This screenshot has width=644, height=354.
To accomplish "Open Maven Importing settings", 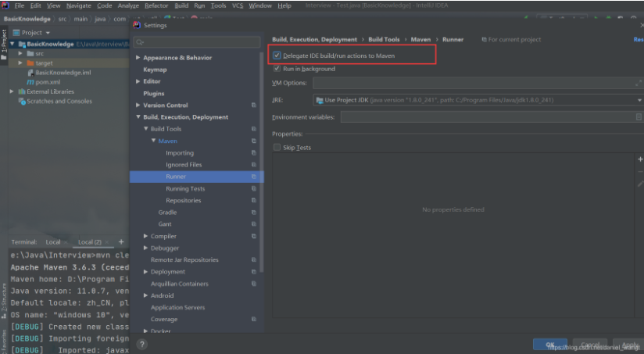I will click(x=180, y=152).
